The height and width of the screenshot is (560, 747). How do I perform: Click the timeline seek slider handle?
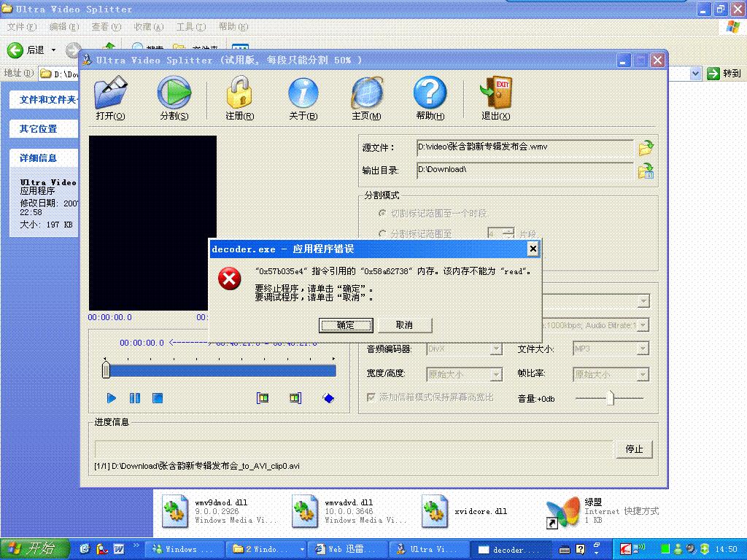[x=106, y=370]
